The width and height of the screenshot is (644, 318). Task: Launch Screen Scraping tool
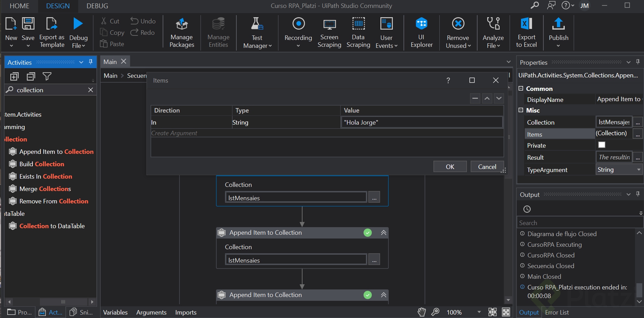click(x=329, y=33)
